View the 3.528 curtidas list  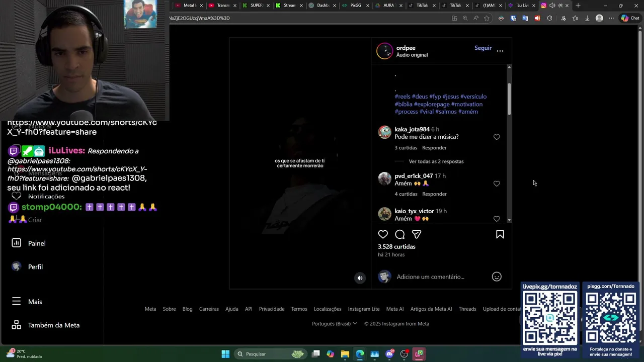396,247
